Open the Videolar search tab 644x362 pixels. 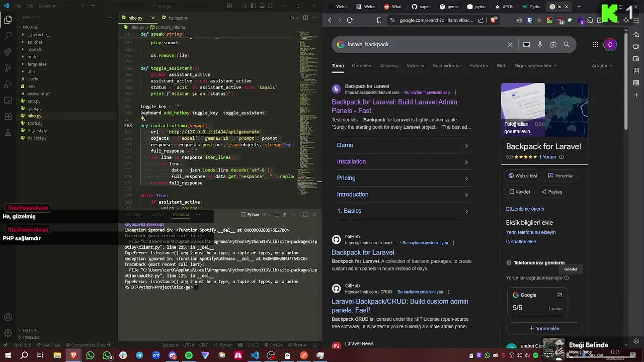tap(416, 66)
